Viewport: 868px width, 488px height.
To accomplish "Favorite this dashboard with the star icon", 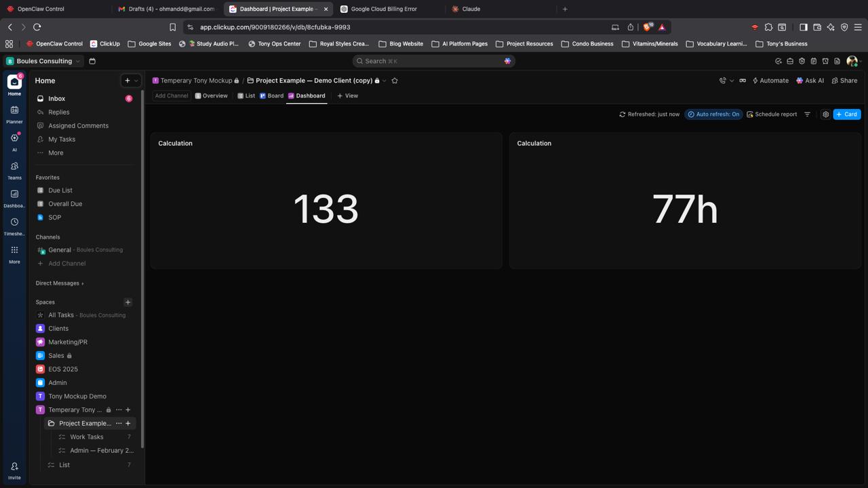I will tap(395, 81).
